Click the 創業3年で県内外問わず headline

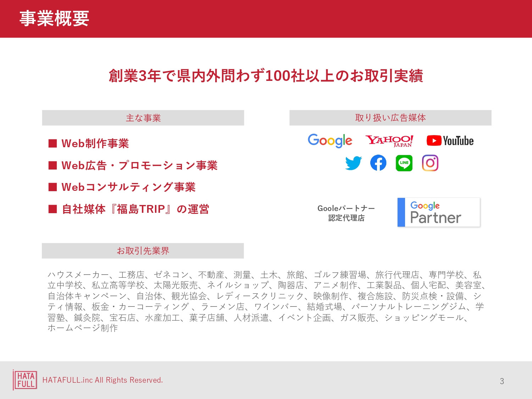[x=266, y=76]
